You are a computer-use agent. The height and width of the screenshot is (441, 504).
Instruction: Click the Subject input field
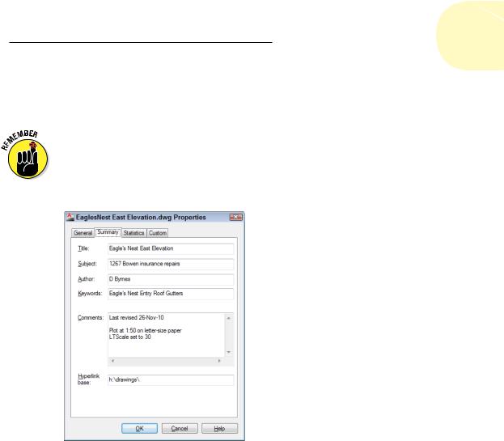(x=171, y=264)
